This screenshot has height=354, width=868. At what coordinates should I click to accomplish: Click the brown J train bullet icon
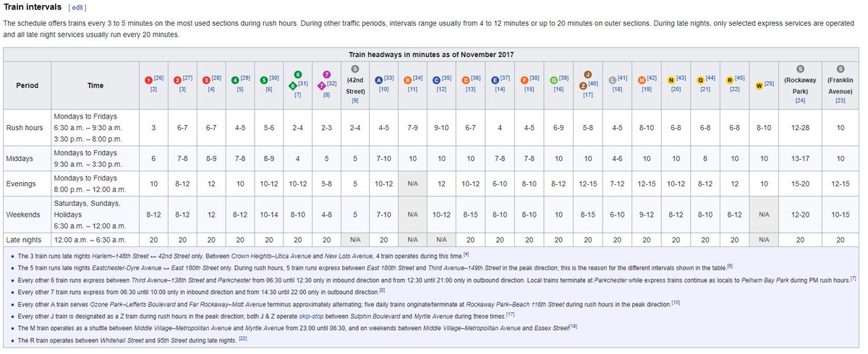coord(588,74)
